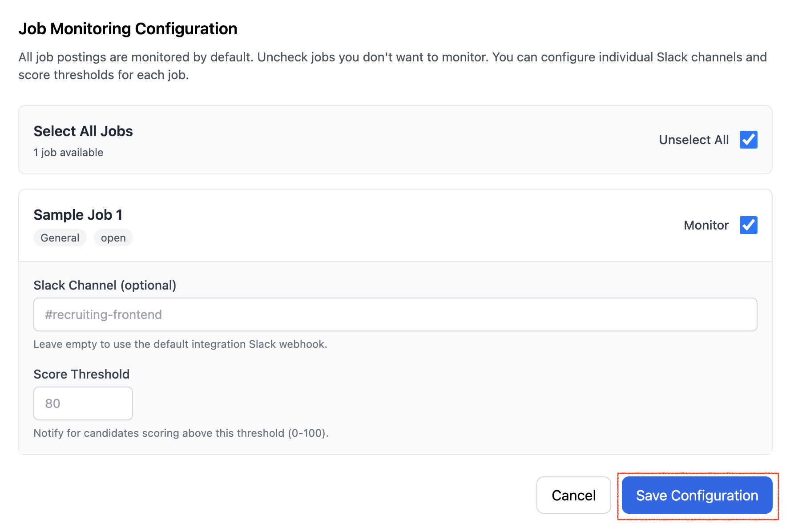Save the configuration

(697, 495)
